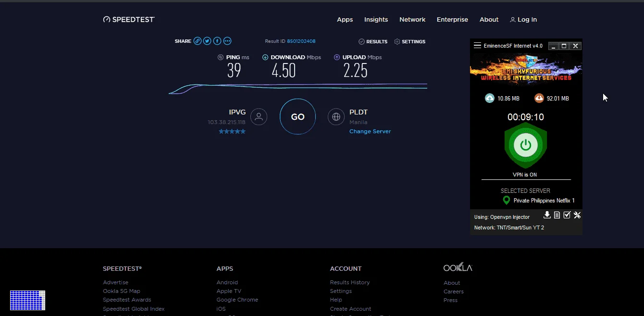Click VPN is ON status text
Viewport: 644px width, 316px height.
tap(525, 175)
